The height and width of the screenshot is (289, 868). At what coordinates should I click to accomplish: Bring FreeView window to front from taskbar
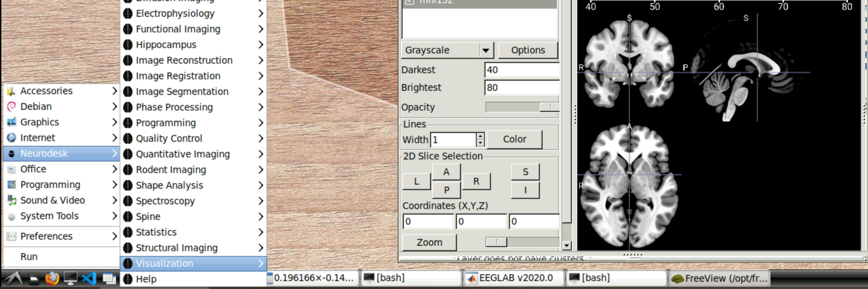[x=720, y=278]
